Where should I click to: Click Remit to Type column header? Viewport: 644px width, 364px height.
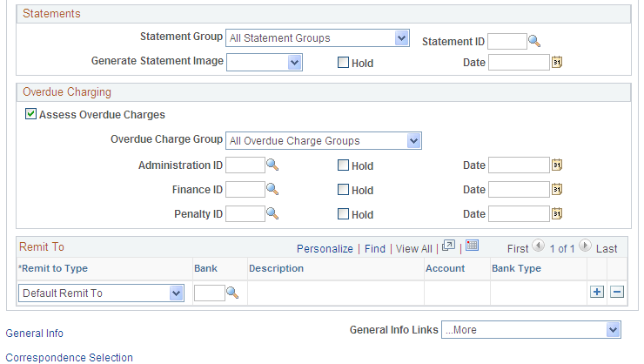53,268
